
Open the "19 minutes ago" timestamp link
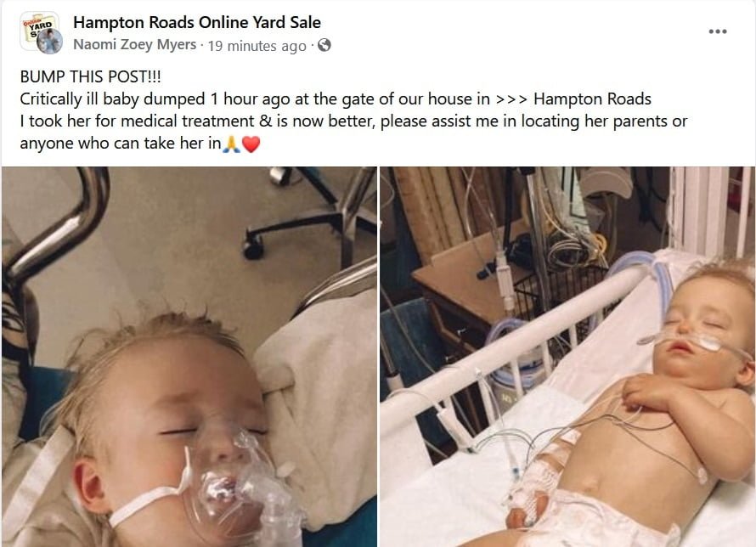click(x=257, y=46)
